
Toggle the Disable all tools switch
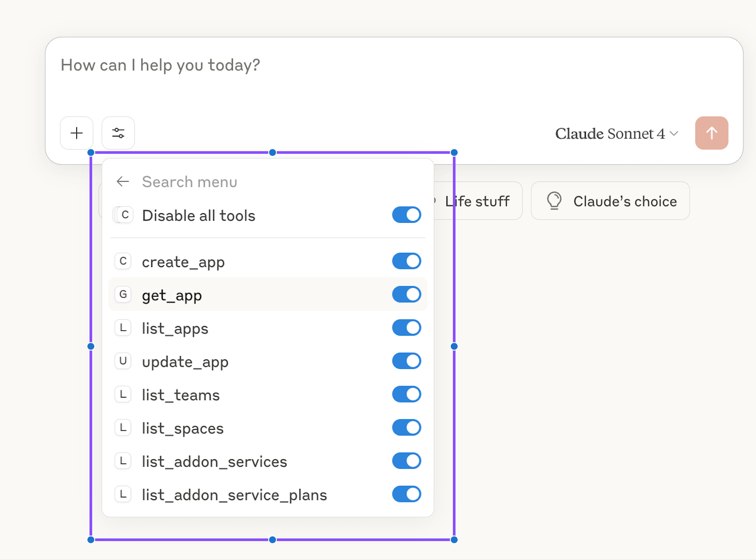406,215
